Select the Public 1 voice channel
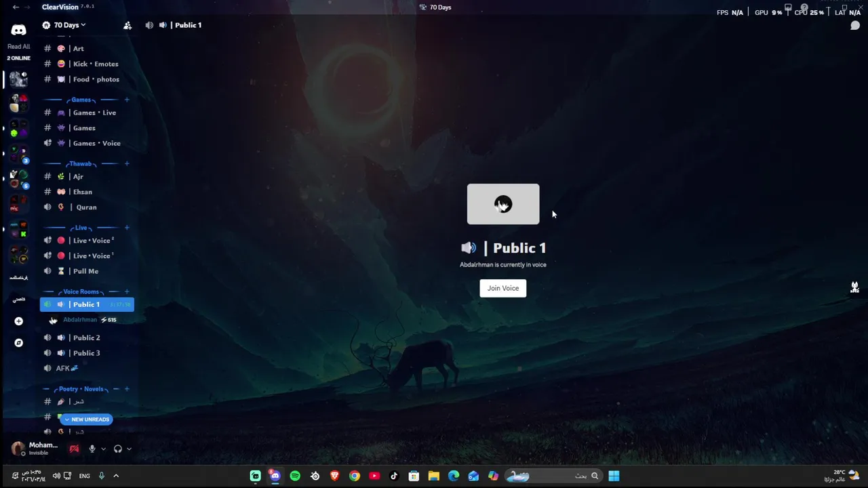 (87, 304)
